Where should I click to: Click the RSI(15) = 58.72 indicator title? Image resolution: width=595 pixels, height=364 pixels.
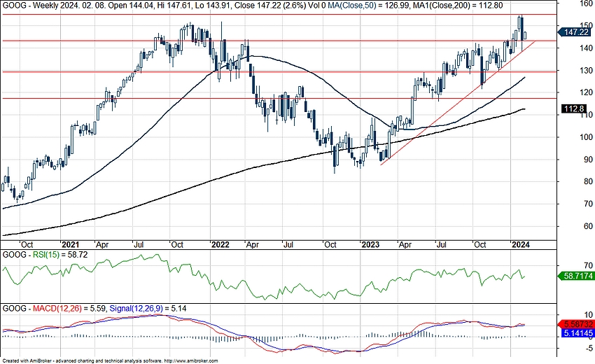tap(60, 255)
